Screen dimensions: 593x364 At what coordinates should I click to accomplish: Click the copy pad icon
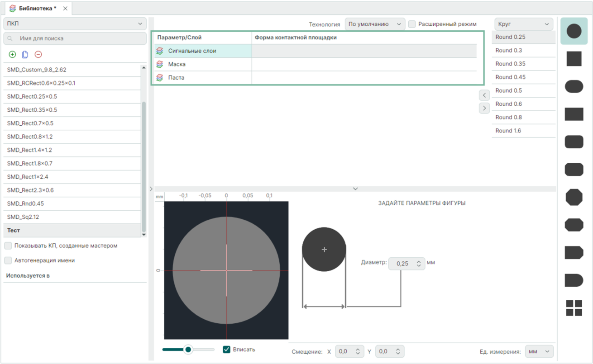click(x=25, y=54)
